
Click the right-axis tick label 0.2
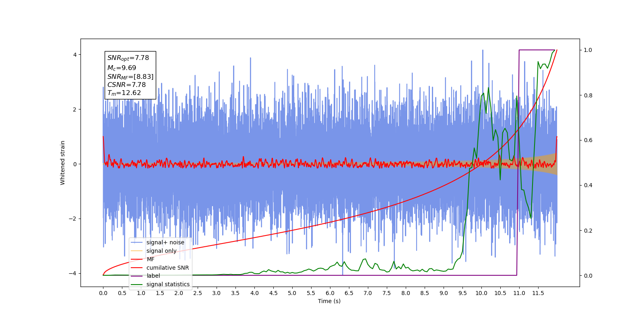pyautogui.click(x=588, y=231)
